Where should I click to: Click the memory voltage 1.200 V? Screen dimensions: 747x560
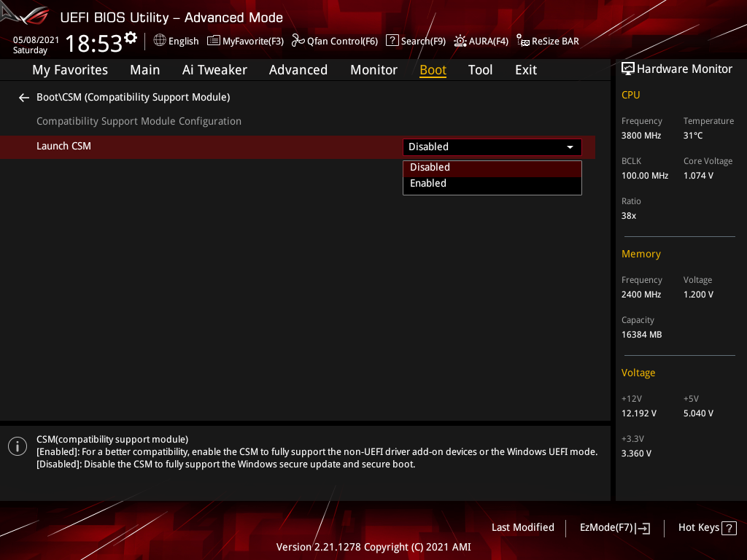pos(698,295)
